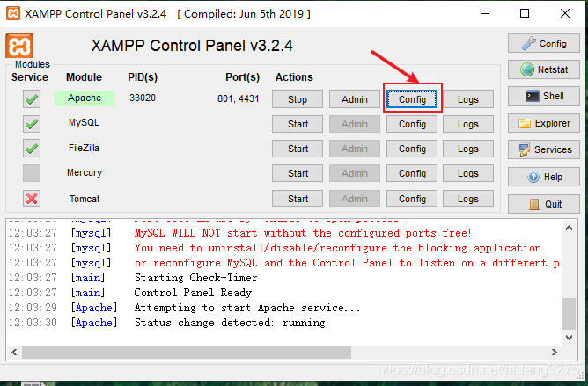Image resolution: width=588 pixels, height=386 pixels.
Task: View Apache Logs
Action: [x=468, y=99]
